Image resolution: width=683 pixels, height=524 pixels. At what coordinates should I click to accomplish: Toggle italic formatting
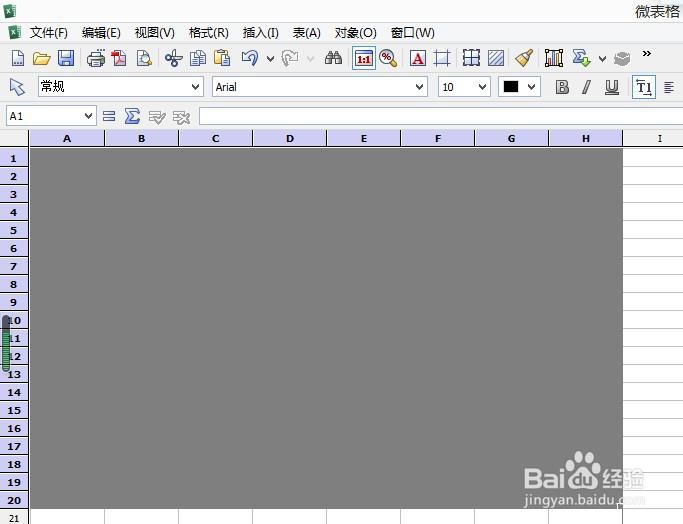pyautogui.click(x=586, y=87)
